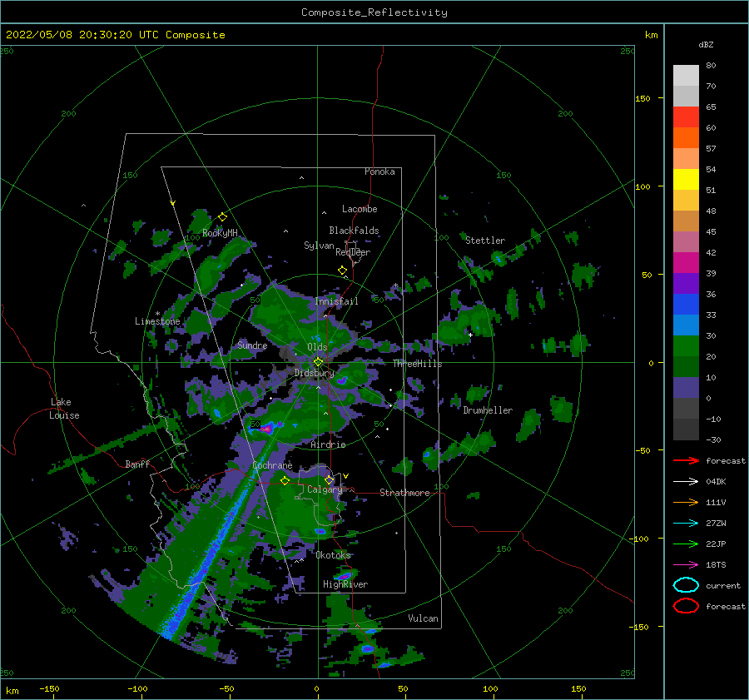Click the Airdrie label

click(x=328, y=444)
